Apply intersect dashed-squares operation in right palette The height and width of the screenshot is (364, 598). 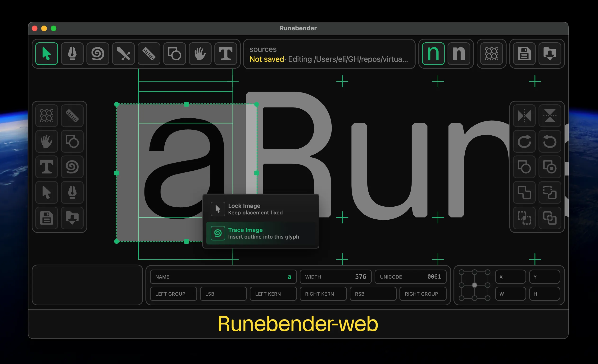[524, 218]
